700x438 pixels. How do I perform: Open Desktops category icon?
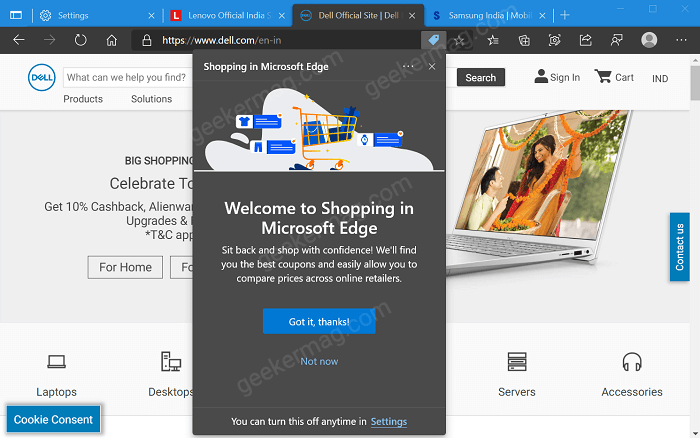pos(171,362)
